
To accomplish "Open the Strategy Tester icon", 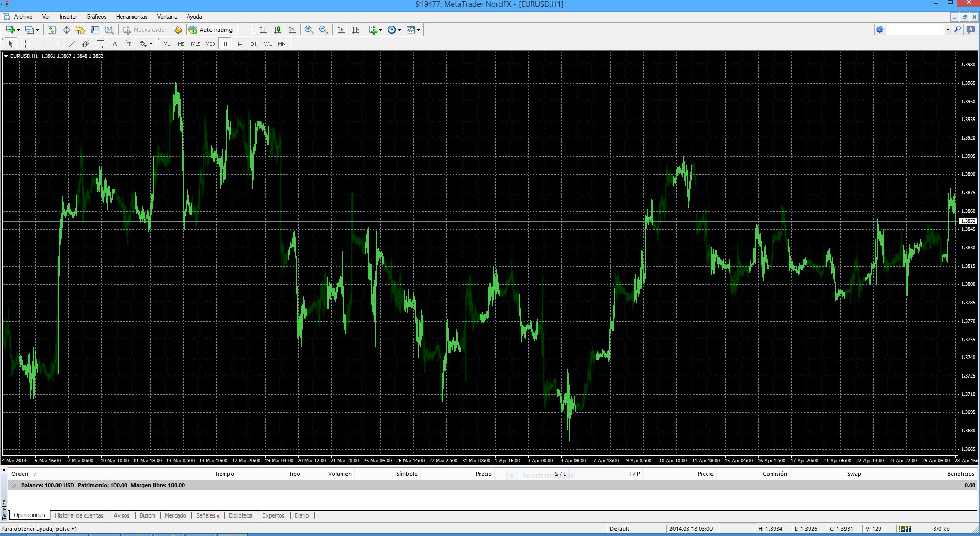I will pos(109,30).
